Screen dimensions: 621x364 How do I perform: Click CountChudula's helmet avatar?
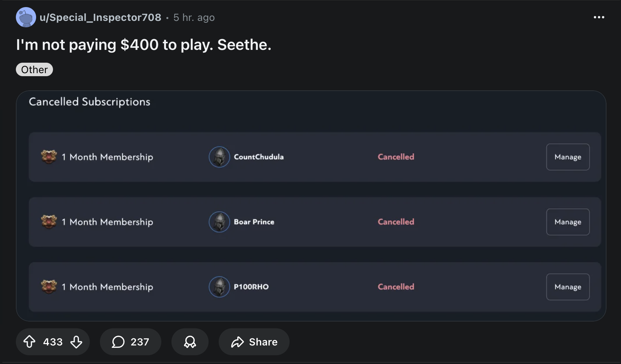point(219,157)
